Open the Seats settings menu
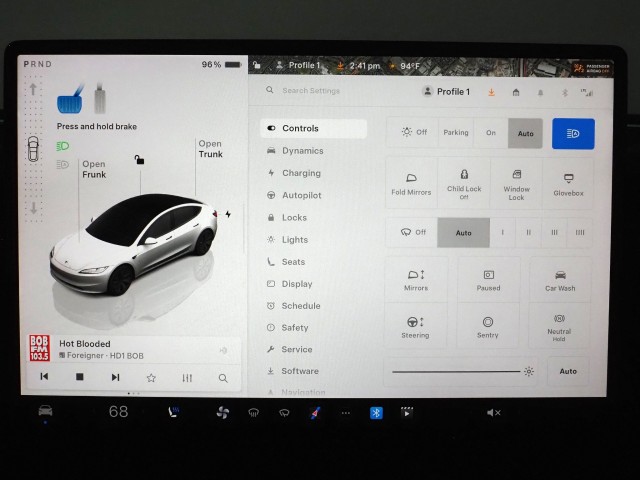Viewport: 640px width, 480px height. 293,262
